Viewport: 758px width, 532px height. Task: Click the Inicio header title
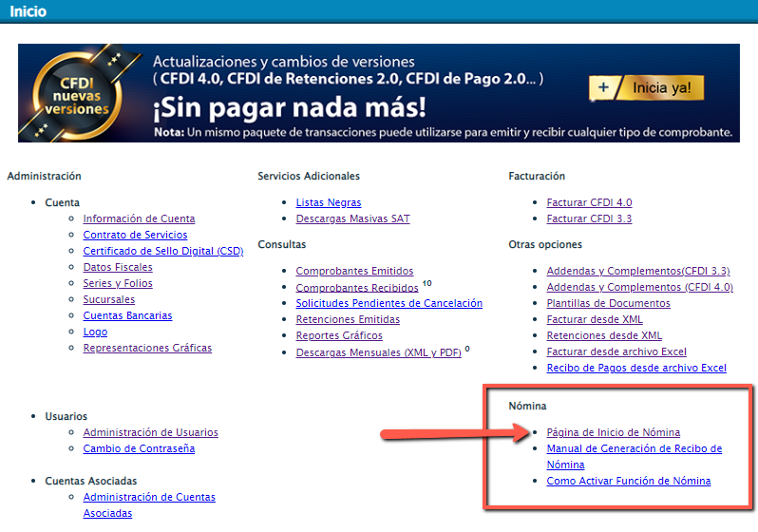tap(28, 11)
